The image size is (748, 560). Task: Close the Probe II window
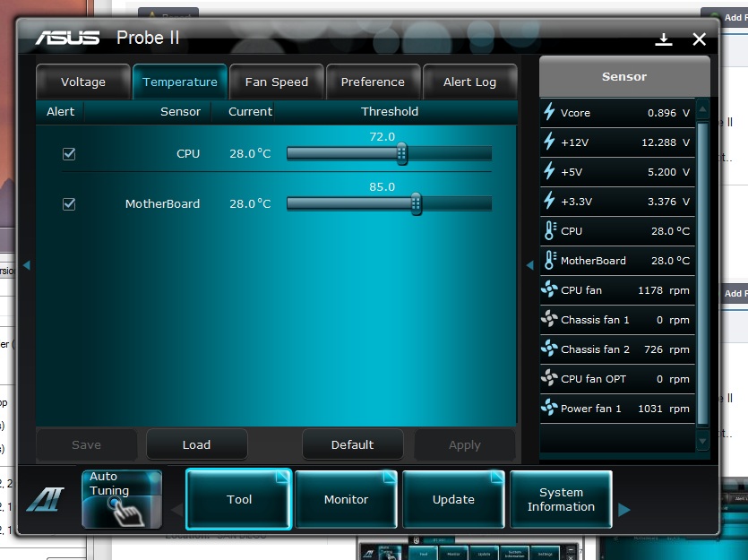(x=699, y=39)
